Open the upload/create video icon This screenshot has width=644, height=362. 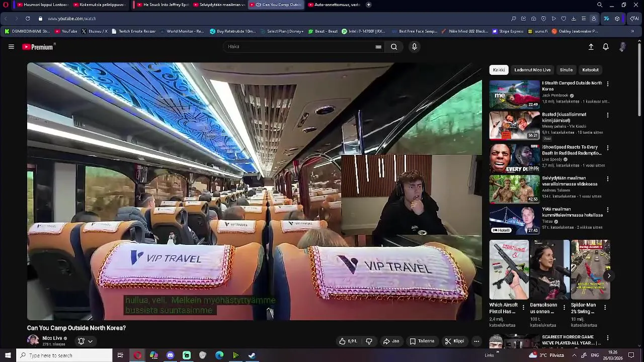591,47
